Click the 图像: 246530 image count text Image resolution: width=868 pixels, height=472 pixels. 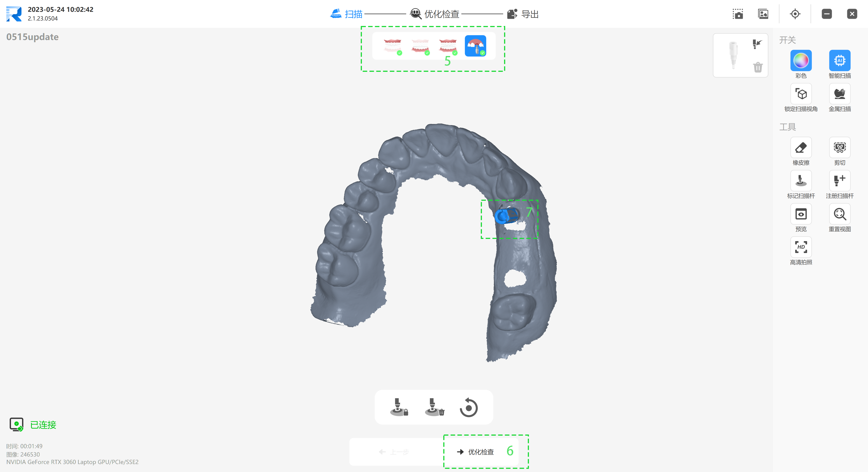click(23, 454)
